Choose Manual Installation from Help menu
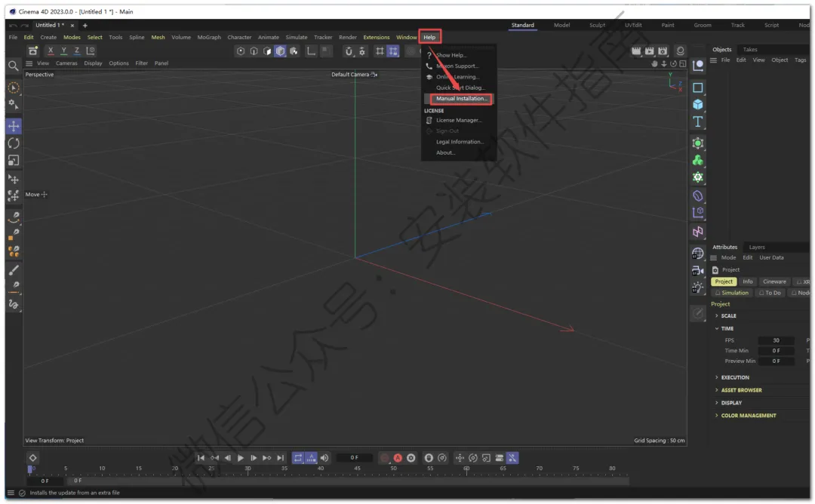 click(461, 98)
